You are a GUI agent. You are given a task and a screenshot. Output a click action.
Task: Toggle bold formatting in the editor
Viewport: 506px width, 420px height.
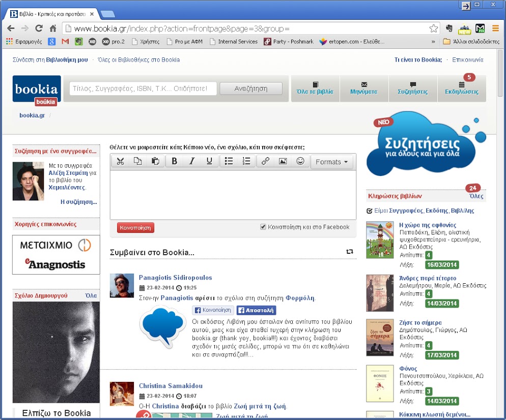coord(175,162)
